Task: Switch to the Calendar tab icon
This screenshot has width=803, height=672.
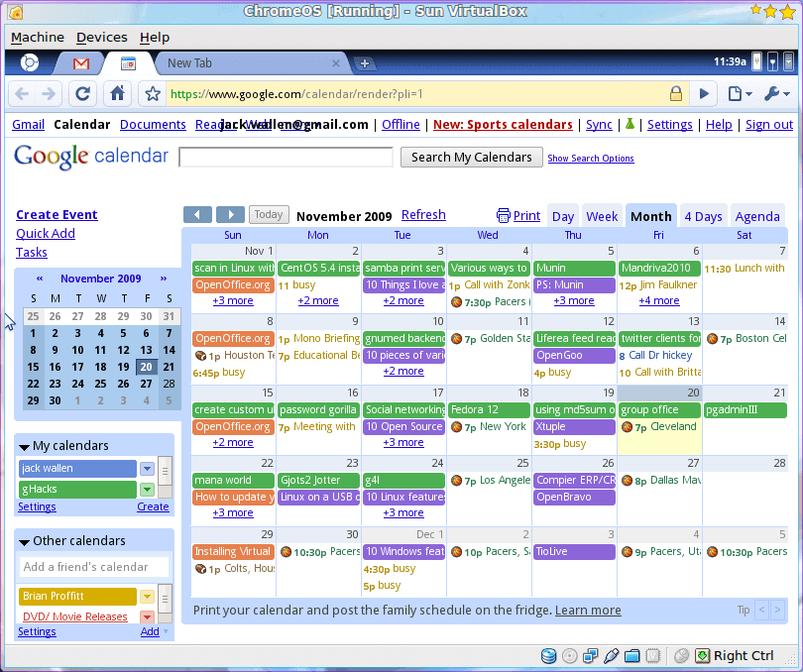Action: 128,63
